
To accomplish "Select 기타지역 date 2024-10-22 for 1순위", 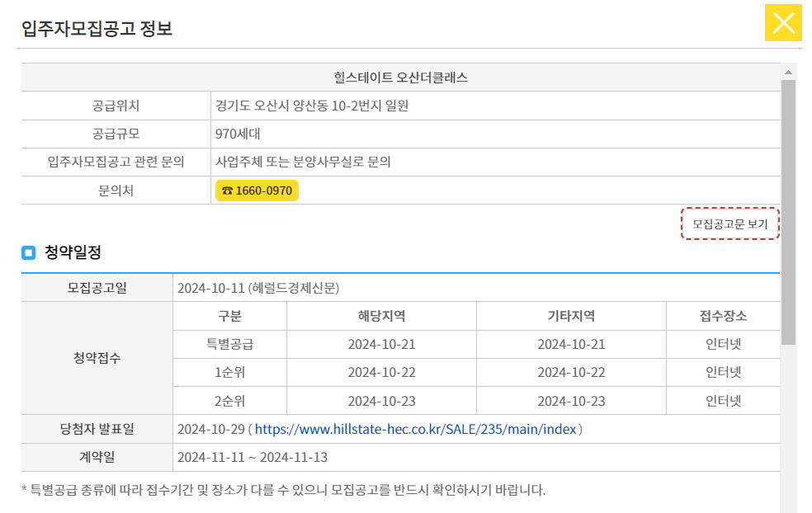I will point(571,372).
